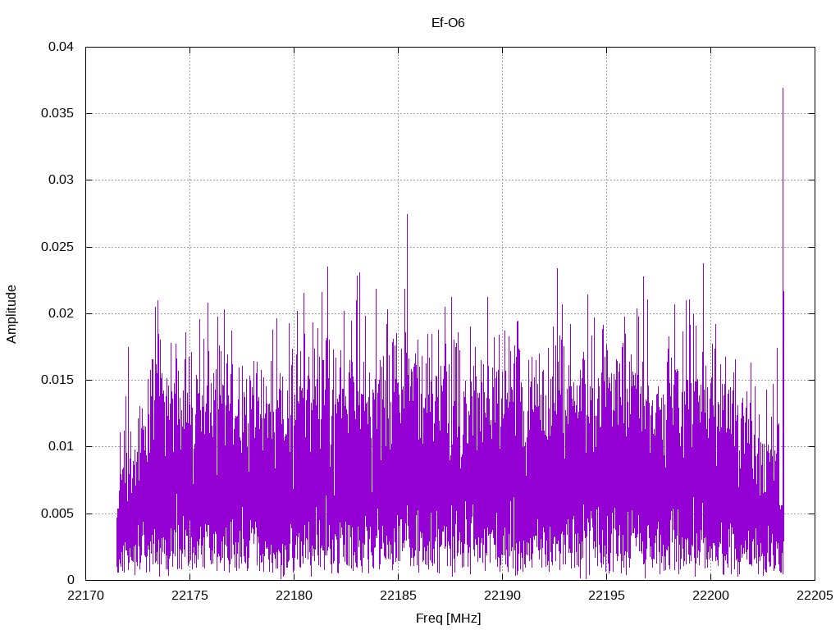Click the y-axis tick label 0.04

click(x=61, y=47)
